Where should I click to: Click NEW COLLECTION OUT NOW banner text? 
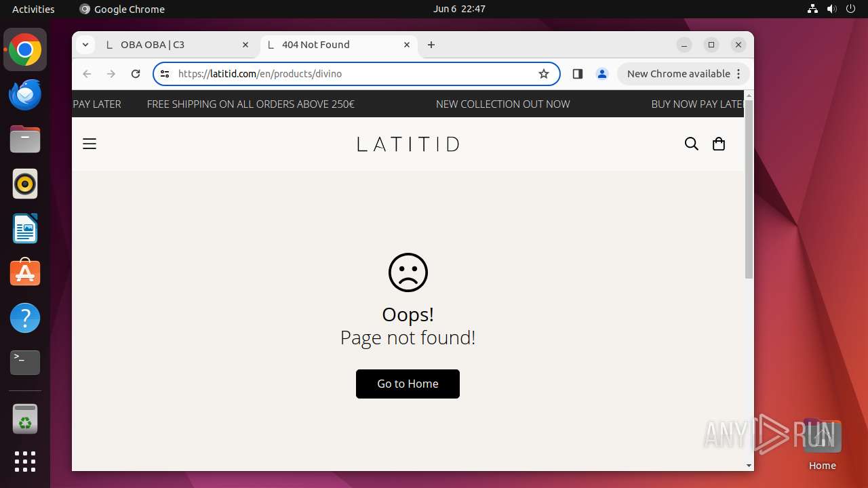(503, 104)
